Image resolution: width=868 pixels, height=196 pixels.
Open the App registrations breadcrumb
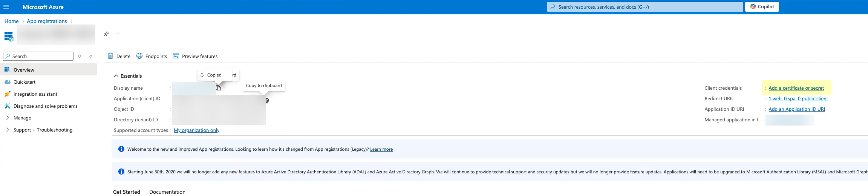click(x=47, y=21)
